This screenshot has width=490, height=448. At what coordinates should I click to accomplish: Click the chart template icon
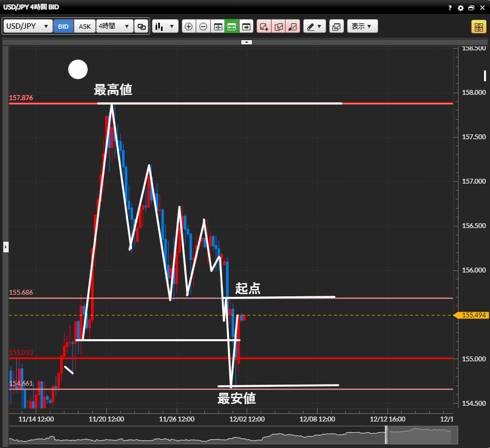337,26
